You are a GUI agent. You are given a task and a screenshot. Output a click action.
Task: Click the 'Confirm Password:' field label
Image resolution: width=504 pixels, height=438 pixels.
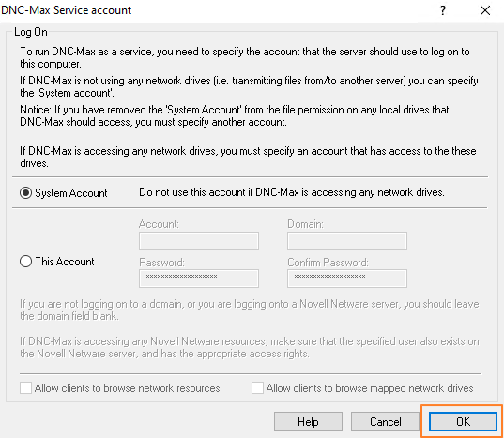328,263
